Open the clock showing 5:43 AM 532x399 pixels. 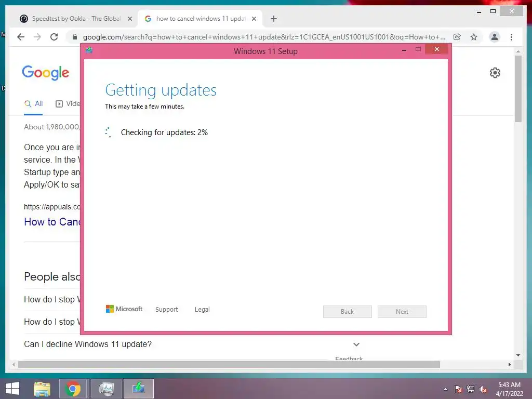pyautogui.click(x=509, y=389)
